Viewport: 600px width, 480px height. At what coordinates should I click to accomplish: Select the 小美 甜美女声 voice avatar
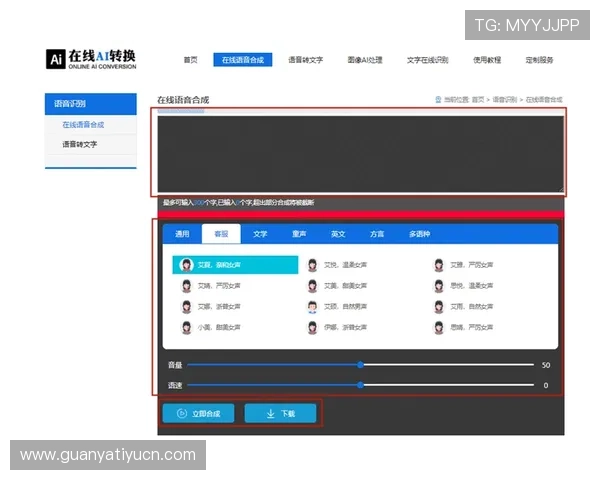(186, 327)
